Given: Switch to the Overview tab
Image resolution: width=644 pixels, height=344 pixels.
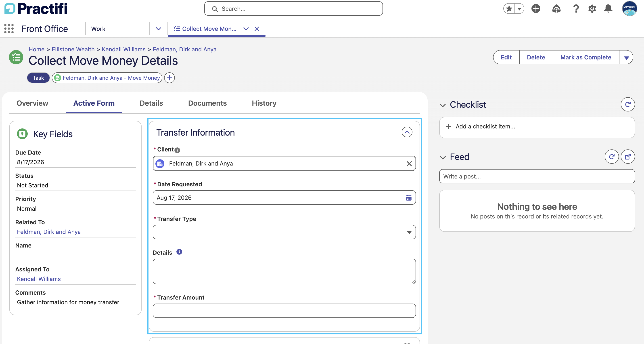Looking at the screenshot, I should click(x=32, y=103).
